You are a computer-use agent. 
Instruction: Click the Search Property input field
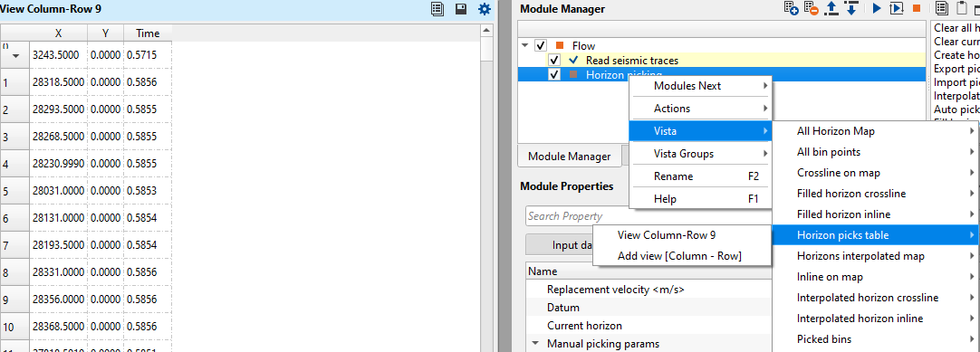649,216
